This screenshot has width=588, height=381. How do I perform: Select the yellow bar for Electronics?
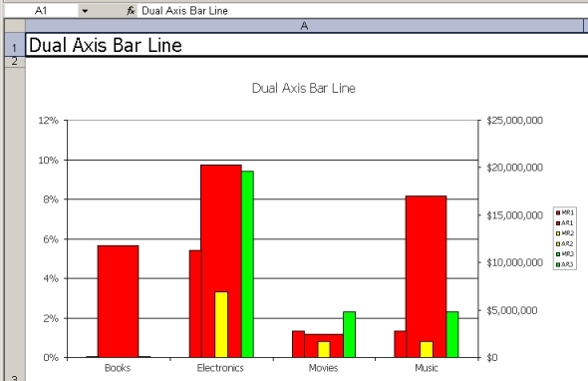221,325
